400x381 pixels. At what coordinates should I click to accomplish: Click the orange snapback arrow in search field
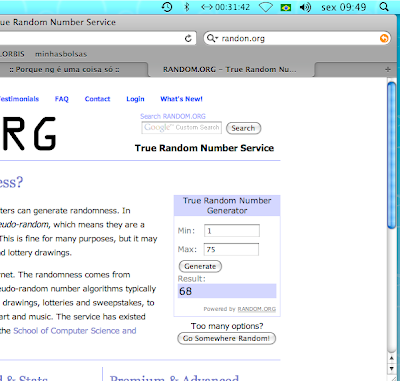pos(384,38)
